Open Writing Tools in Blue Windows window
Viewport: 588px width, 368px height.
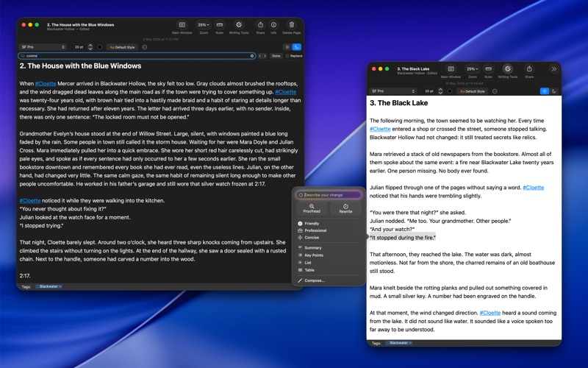point(239,25)
